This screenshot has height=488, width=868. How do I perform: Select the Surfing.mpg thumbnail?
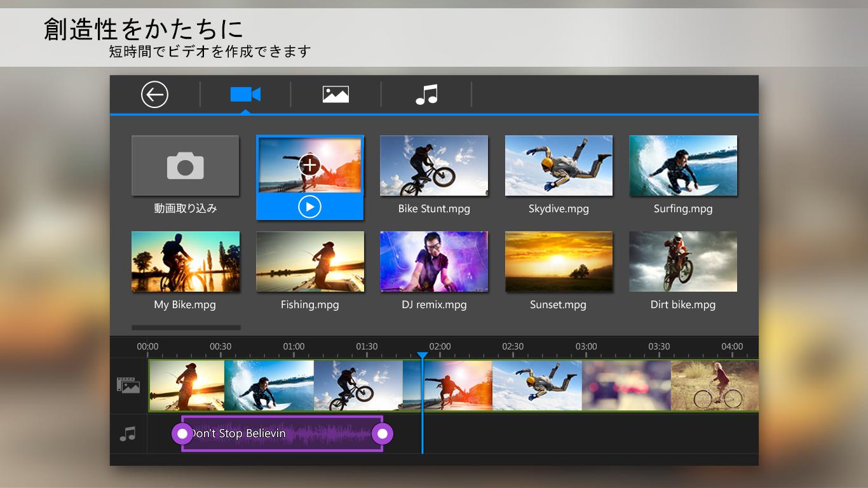pos(683,165)
